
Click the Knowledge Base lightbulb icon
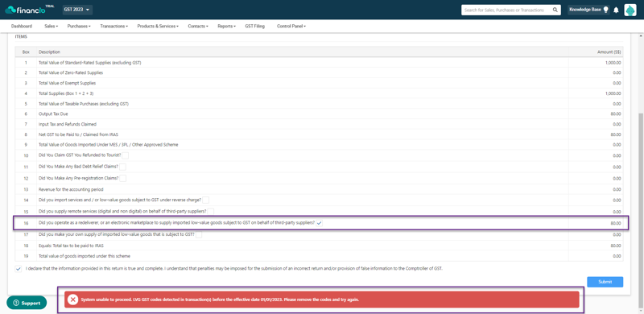coord(605,10)
